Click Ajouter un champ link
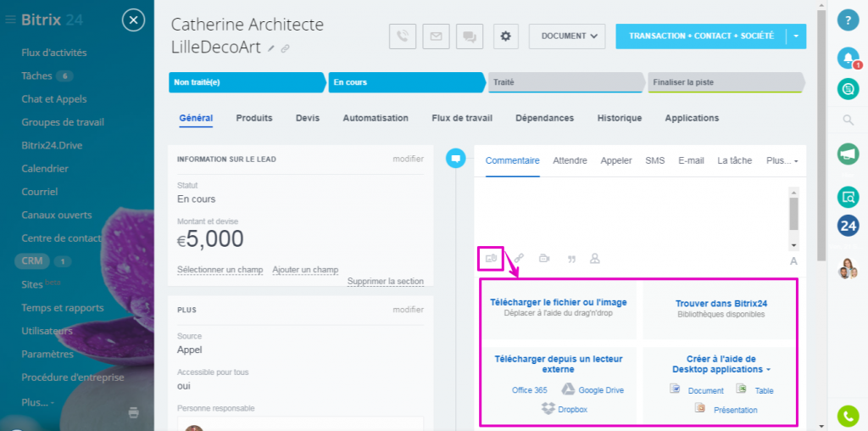This screenshot has height=431, width=868. 305,270
